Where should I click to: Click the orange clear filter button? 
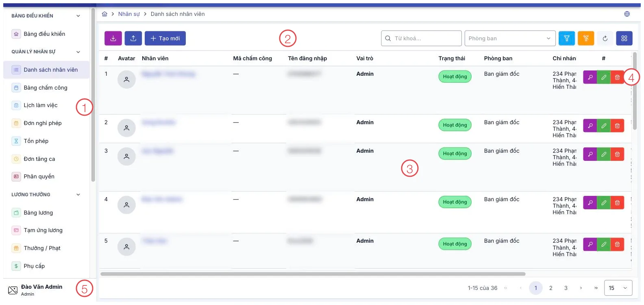[x=586, y=38]
